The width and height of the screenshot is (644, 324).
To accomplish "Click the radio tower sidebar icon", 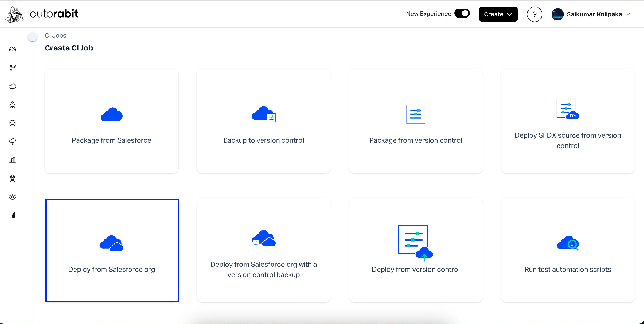I will click(13, 178).
